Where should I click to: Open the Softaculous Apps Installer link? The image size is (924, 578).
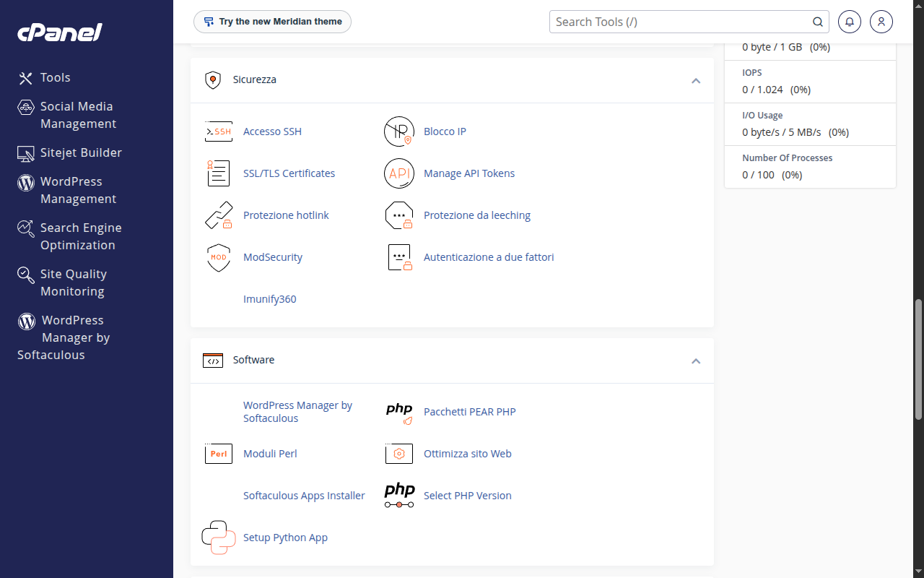click(304, 496)
